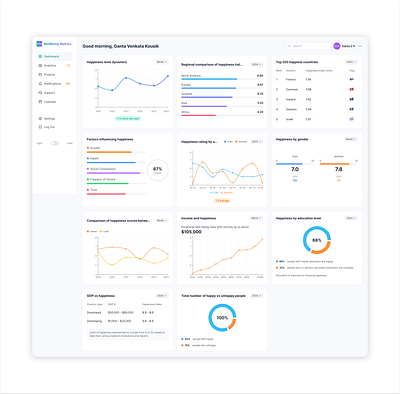Open Support menu item
This screenshot has width=400, height=395.
coord(54,93)
